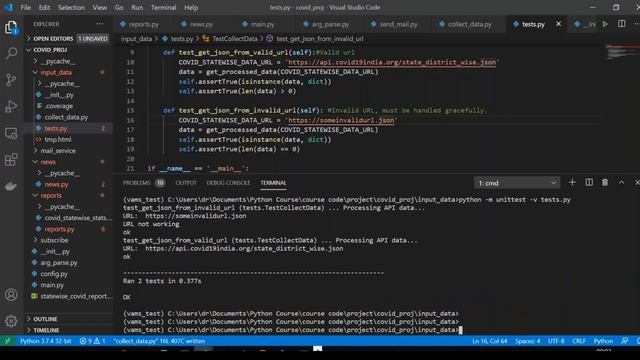Click the errors and warnings status indicator

93,341
